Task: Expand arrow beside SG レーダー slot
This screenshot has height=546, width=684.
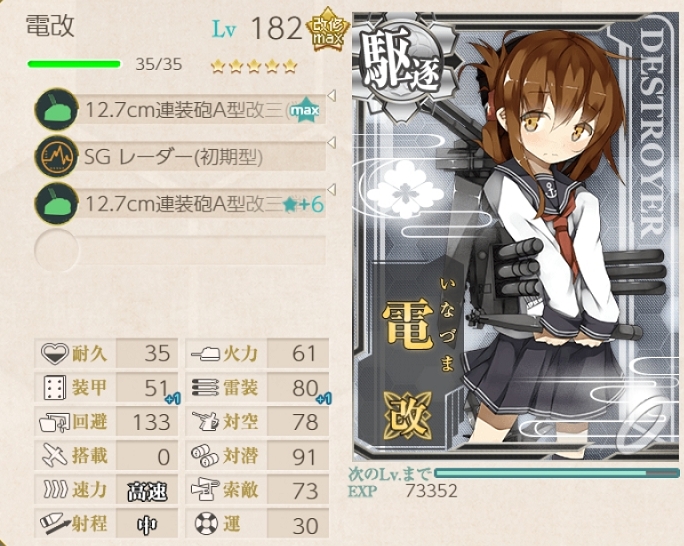Action: (332, 142)
